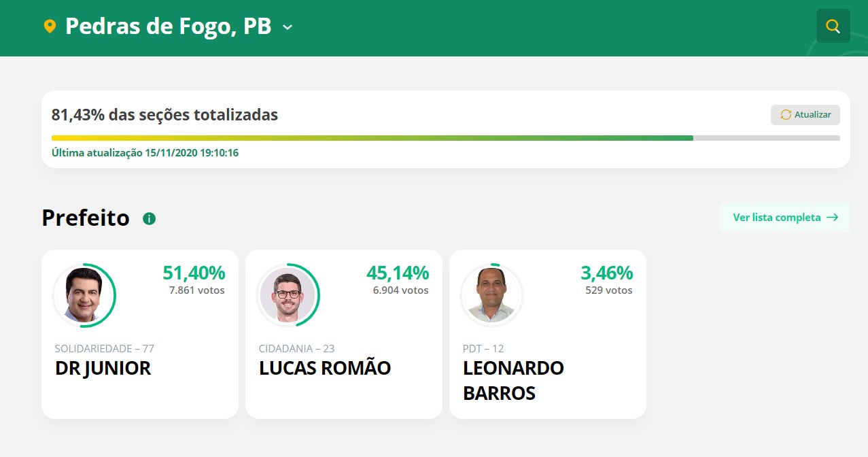Click the refresh arrows icon in Atualizar
The width and height of the screenshot is (868, 457).
(786, 115)
